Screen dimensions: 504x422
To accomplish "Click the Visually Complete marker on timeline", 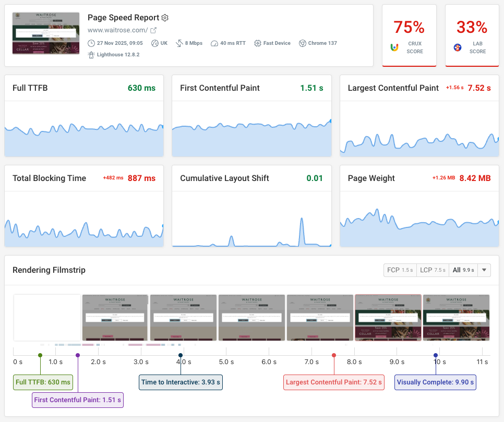I will tap(435, 355).
